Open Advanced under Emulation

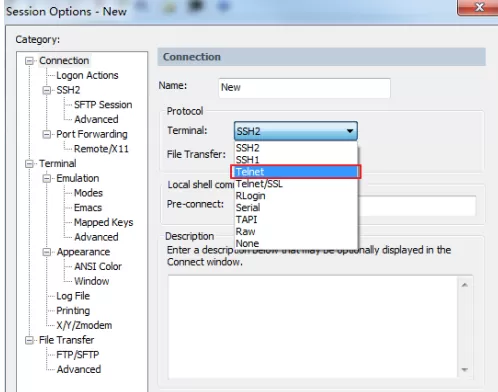point(96,237)
